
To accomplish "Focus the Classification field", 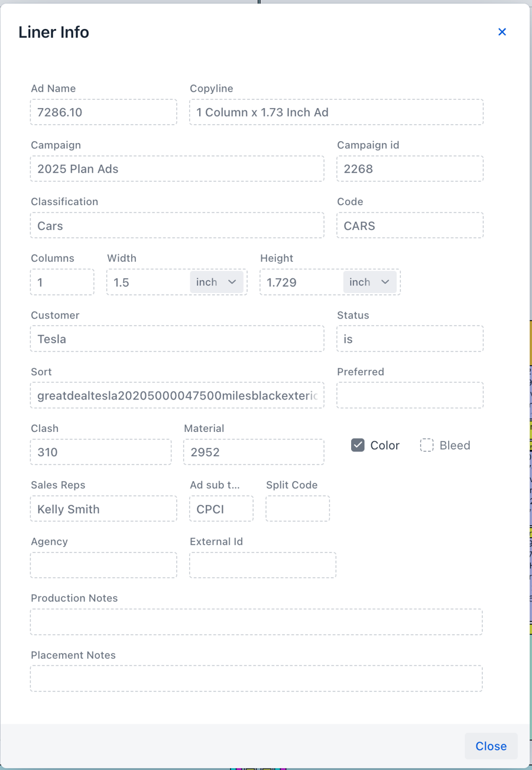I will 177,226.
